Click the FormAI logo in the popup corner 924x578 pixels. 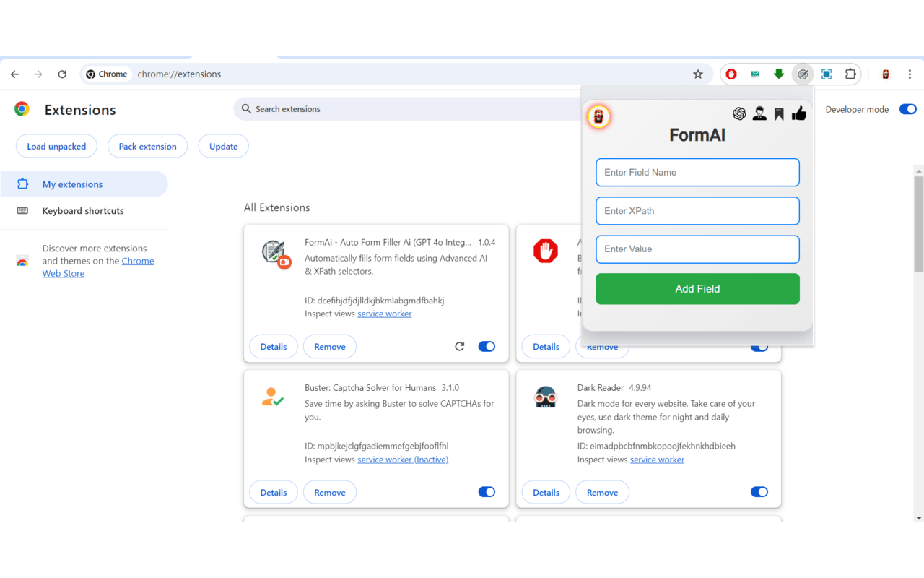[x=598, y=116]
